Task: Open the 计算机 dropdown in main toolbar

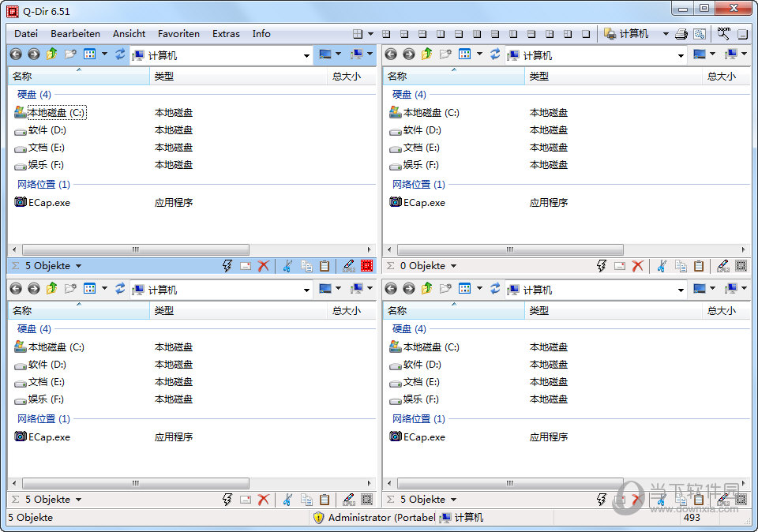Action: [x=666, y=34]
